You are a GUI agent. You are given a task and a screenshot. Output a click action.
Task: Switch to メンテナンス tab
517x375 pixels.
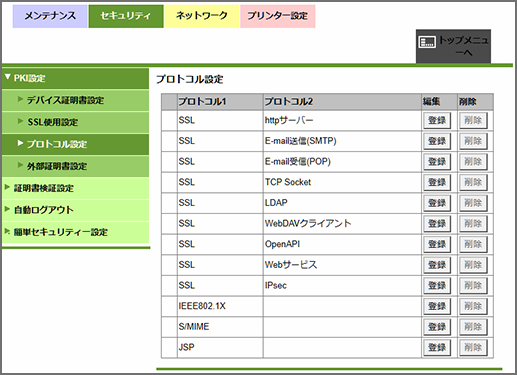pyautogui.click(x=50, y=16)
